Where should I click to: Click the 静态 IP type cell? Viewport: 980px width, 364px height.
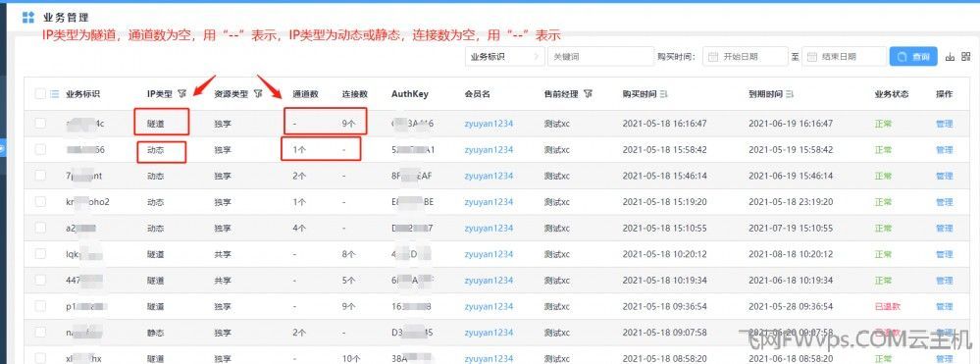(156, 334)
